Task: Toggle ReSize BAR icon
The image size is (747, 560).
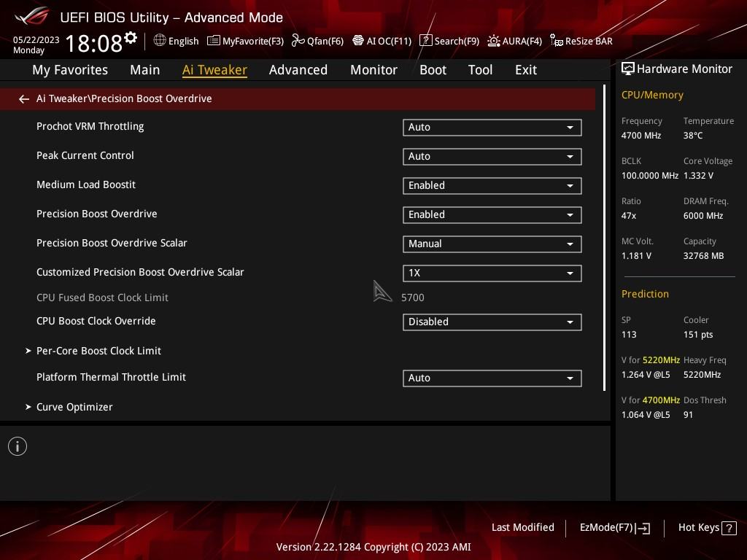Action: [x=557, y=41]
